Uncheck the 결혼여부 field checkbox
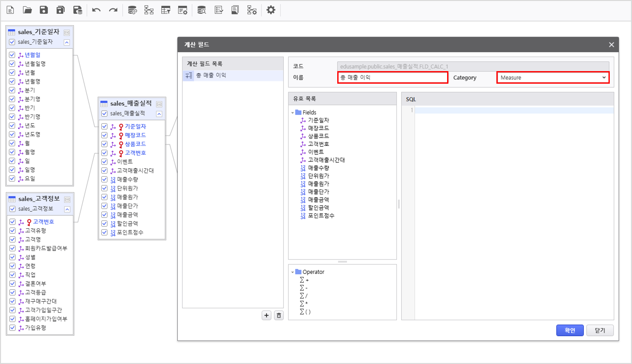The height and width of the screenshot is (364, 632). coord(12,284)
